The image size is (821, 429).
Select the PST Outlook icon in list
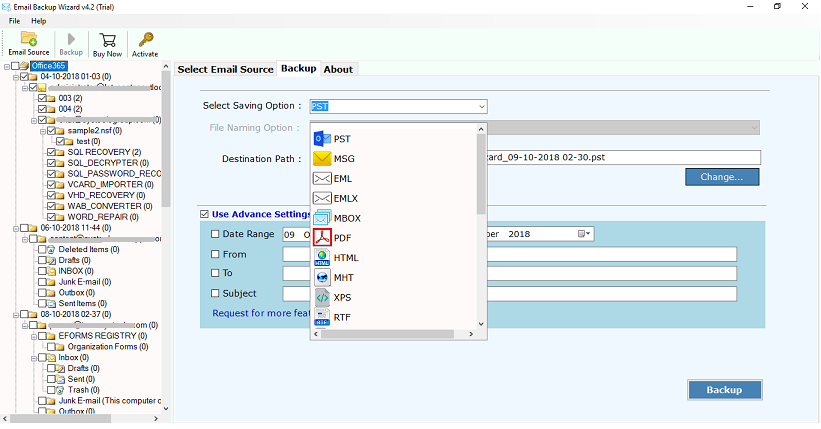coord(322,139)
